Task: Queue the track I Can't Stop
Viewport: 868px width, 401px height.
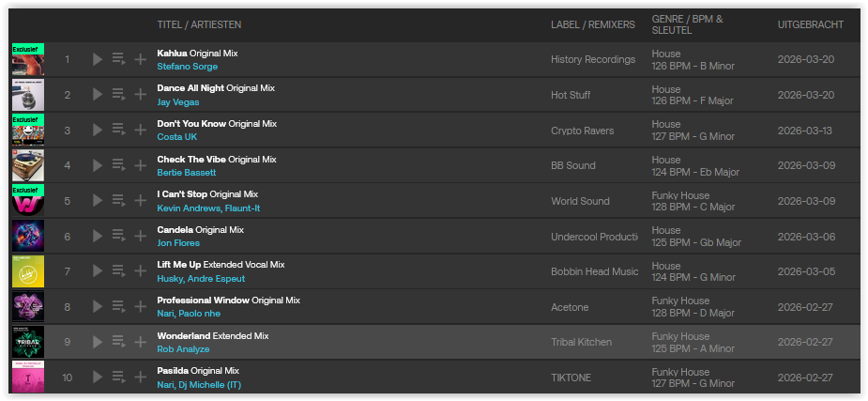Action: click(118, 201)
